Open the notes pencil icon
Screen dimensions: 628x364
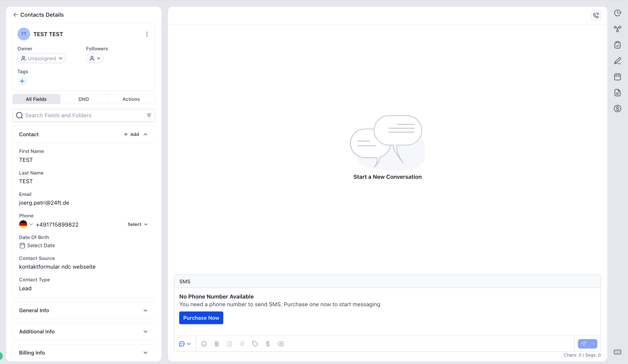(617, 61)
